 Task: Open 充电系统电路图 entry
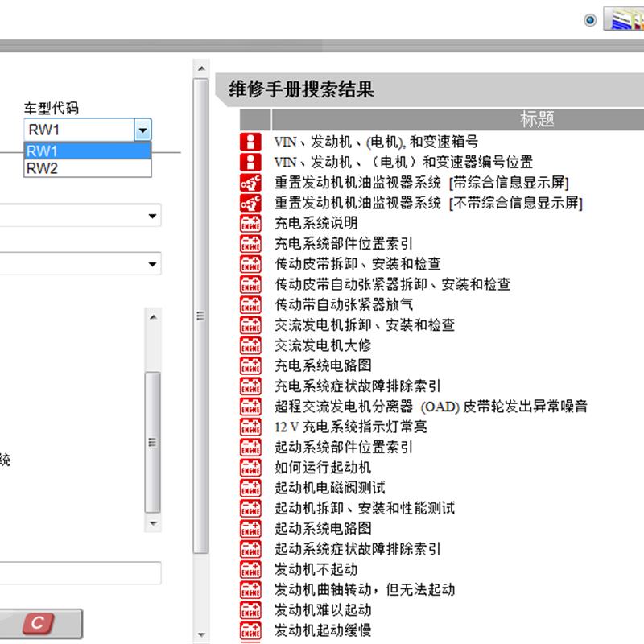323,365
